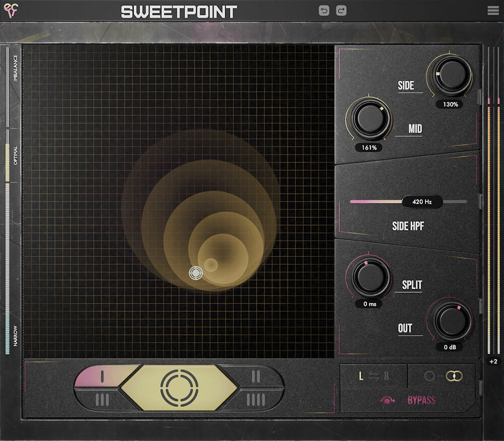
Task: Select preset slot III
Action: (103, 400)
